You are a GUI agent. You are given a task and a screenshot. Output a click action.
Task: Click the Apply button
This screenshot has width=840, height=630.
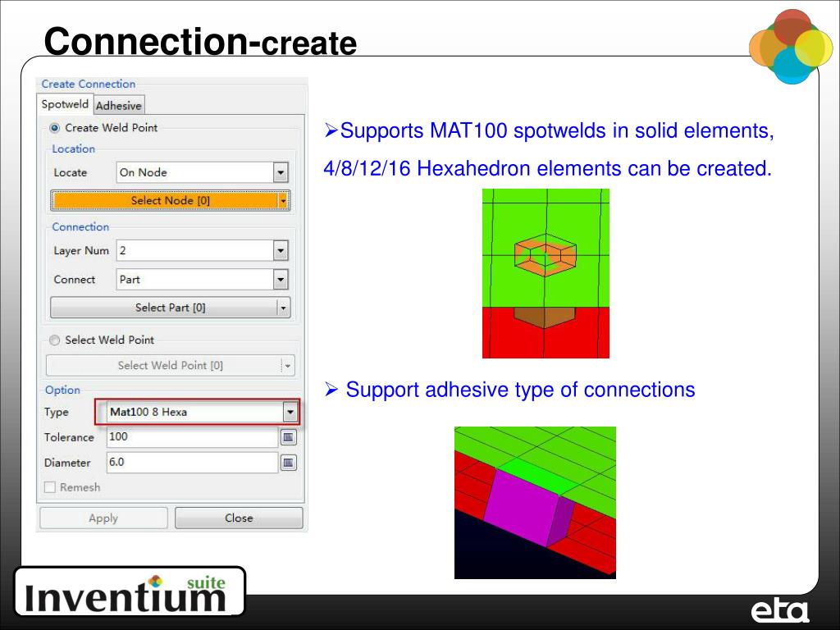coord(103,518)
